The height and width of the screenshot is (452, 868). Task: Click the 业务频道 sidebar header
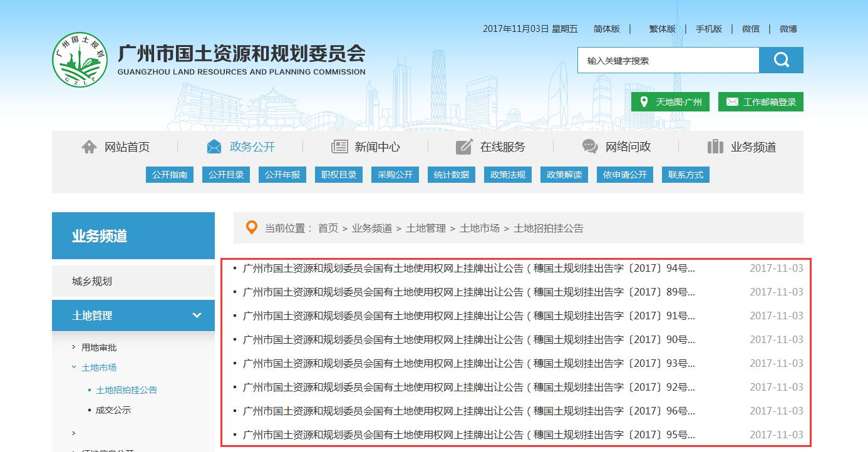tap(133, 235)
